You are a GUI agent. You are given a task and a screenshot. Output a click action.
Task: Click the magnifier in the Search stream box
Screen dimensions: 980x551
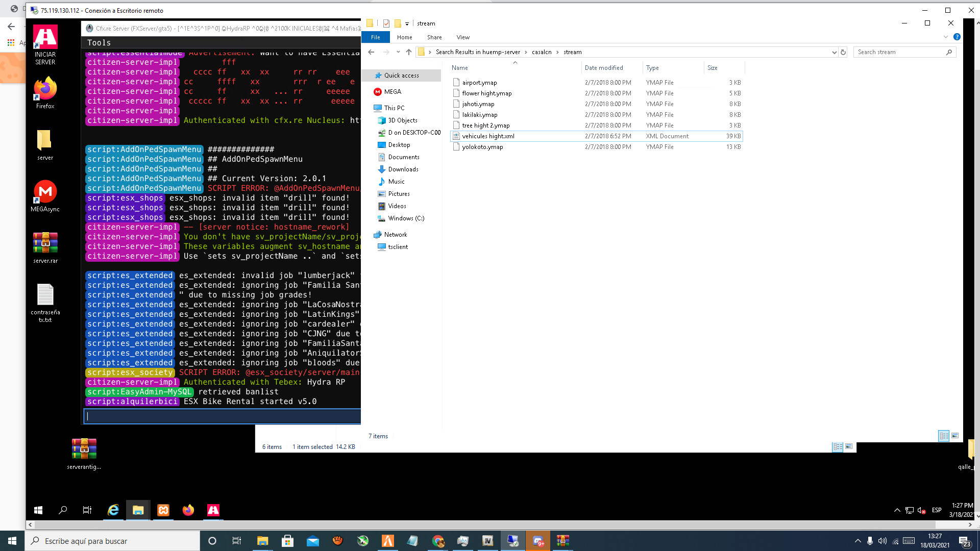[949, 52]
